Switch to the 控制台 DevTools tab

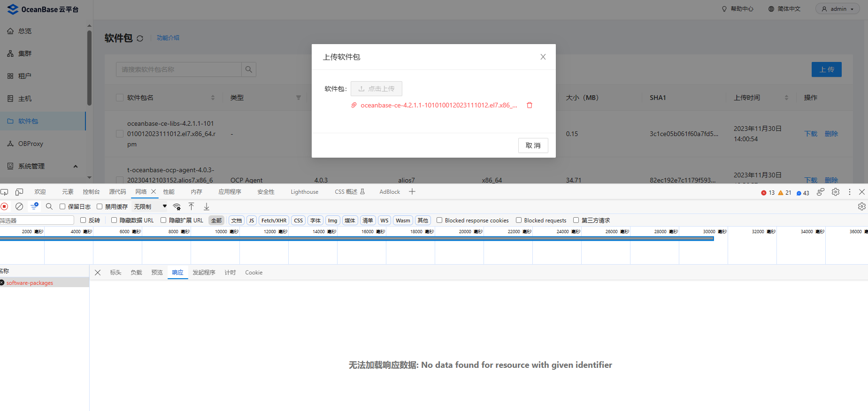click(x=91, y=192)
